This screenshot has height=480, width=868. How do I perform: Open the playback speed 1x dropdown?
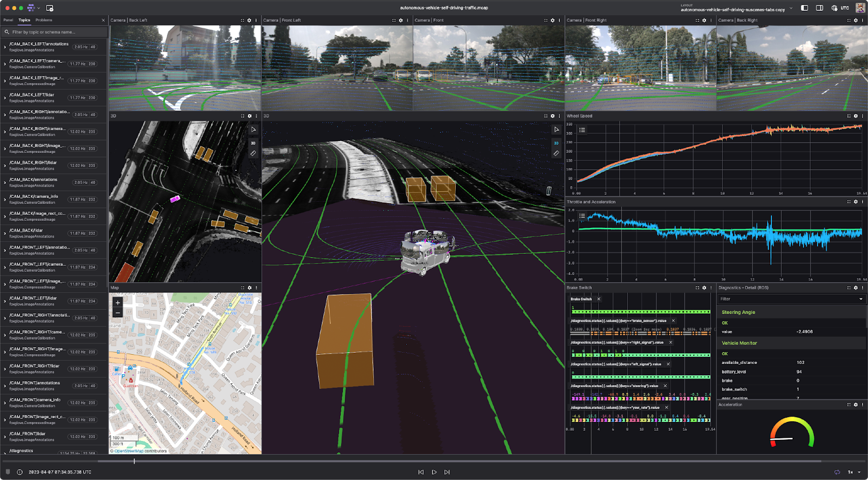click(x=854, y=472)
